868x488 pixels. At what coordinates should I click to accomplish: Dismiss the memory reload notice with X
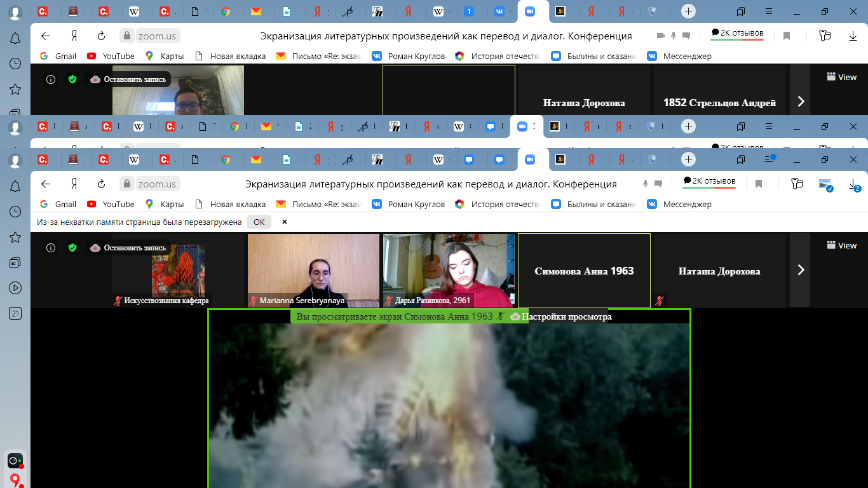pyautogui.click(x=285, y=222)
